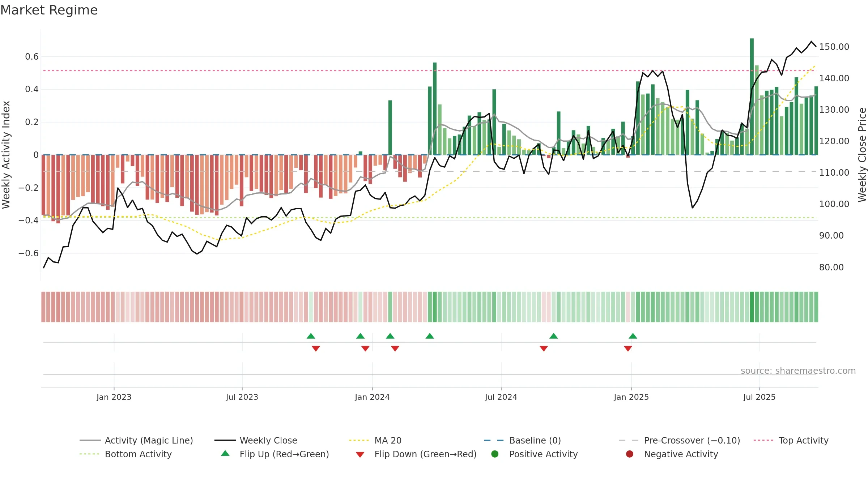
Task: Click the Baseline (0) legend entry
Action: pyautogui.click(x=522, y=440)
